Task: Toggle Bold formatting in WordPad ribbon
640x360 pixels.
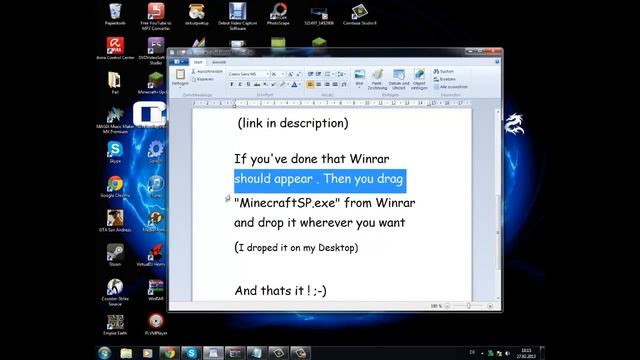Action: (232, 84)
